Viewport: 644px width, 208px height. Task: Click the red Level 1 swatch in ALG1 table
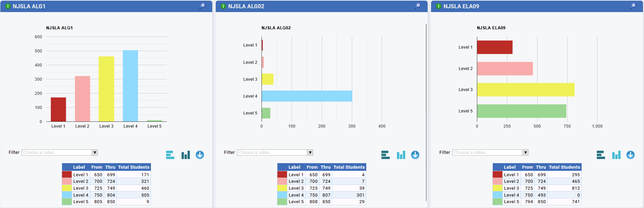coord(67,175)
